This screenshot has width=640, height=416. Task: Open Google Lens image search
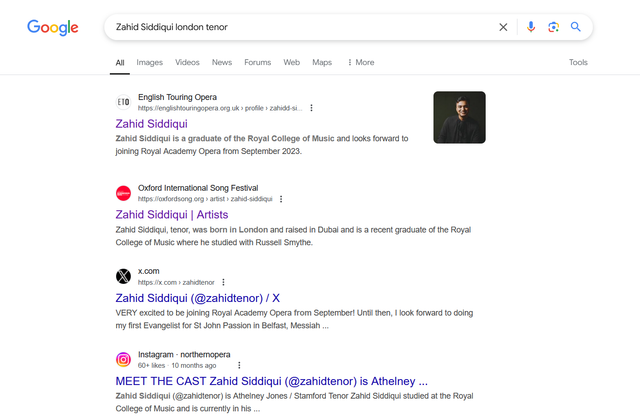click(553, 27)
